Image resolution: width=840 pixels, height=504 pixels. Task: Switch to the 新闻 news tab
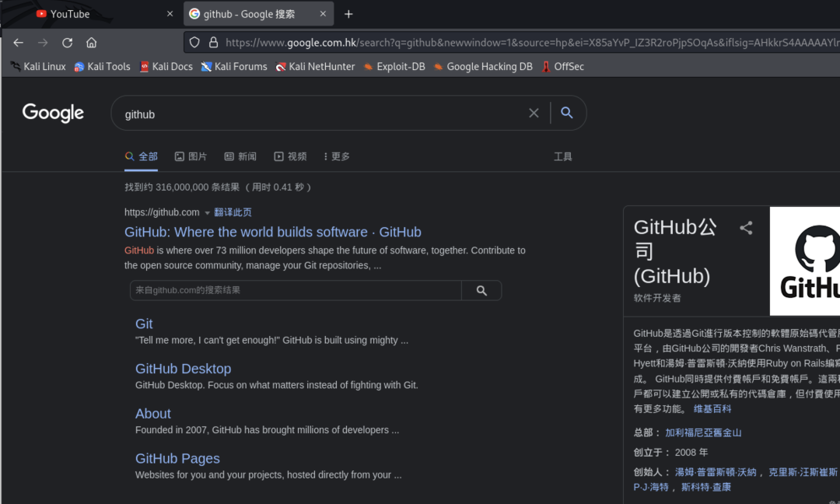pyautogui.click(x=240, y=156)
